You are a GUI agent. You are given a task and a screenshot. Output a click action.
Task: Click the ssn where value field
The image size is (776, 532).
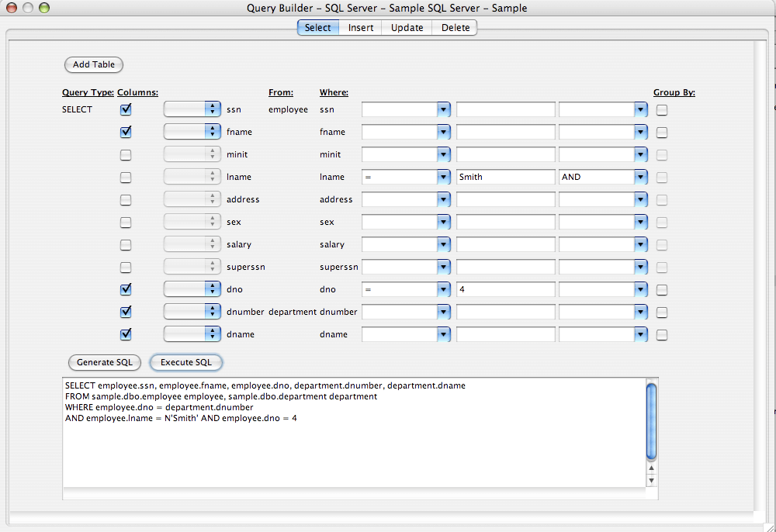pyautogui.click(x=505, y=109)
